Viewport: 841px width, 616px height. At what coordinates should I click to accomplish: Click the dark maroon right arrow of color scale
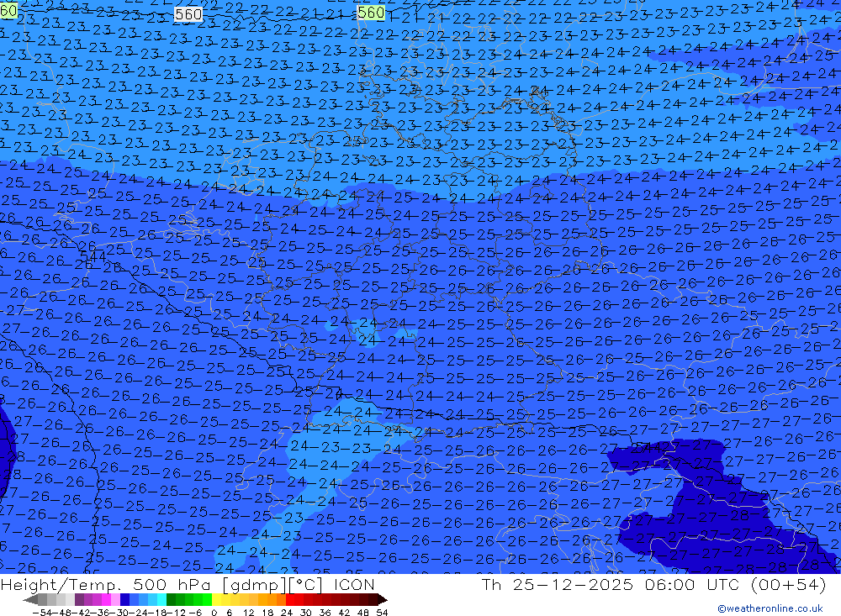click(383, 600)
